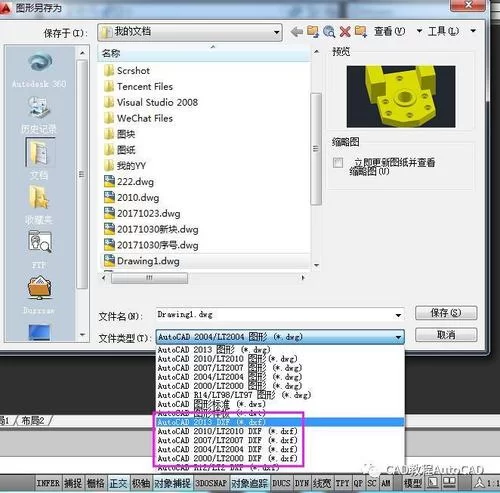Toggle 极轴 polar tracking in status bar
The image size is (500, 493).
pos(141,483)
